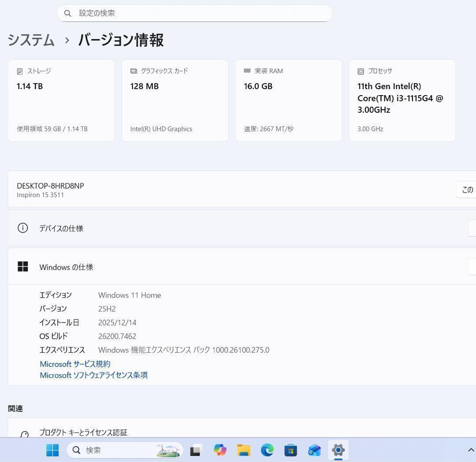476x462 pixels.
Task: Click the Windows logo beside Windows の仕様
Action: 22,266
